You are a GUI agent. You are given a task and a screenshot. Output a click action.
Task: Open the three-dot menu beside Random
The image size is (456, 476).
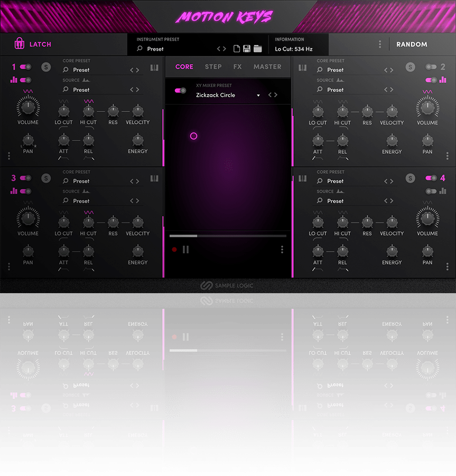pos(380,44)
